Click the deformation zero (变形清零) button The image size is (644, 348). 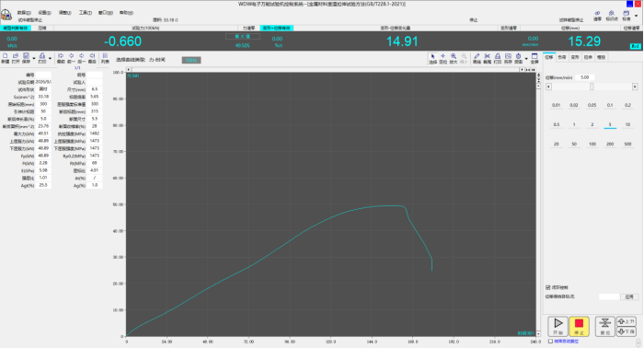pyautogui.click(x=509, y=28)
